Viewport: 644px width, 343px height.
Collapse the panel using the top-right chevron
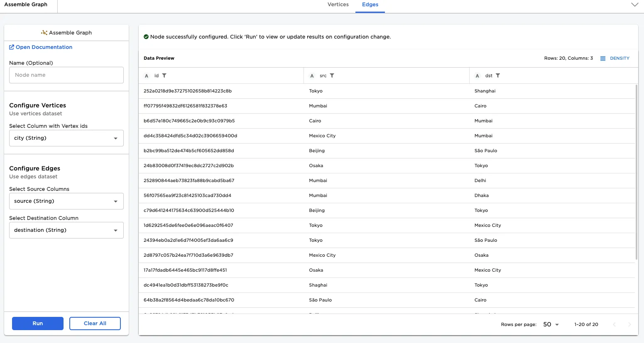click(634, 5)
